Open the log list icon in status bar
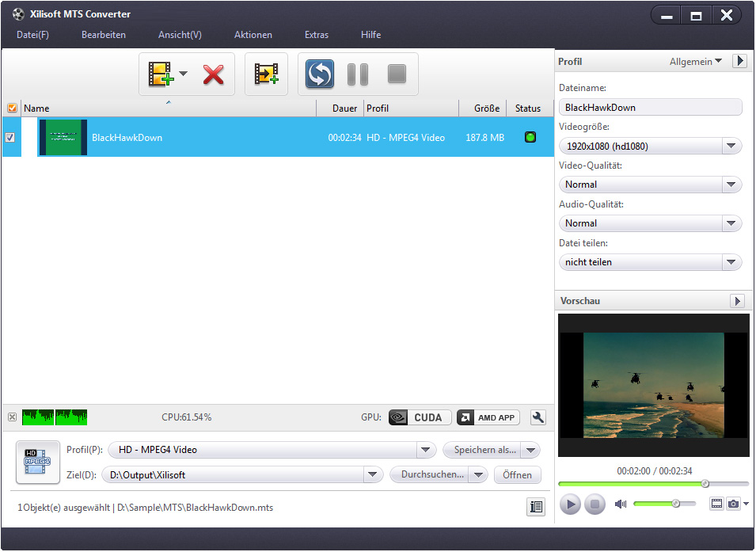 [x=536, y=507]
